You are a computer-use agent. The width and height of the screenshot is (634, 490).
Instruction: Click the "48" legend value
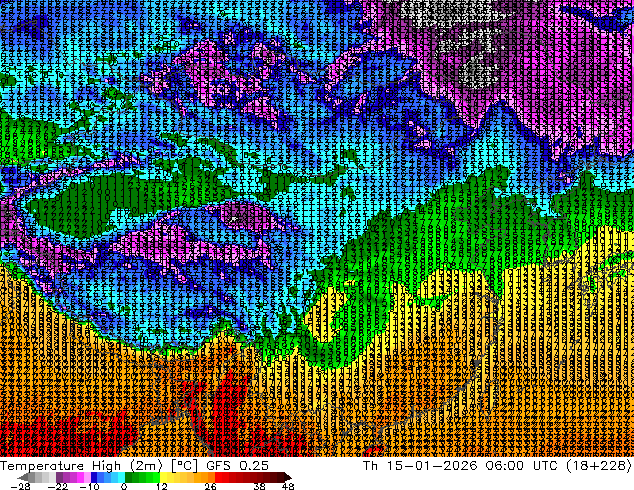point(288,486)
